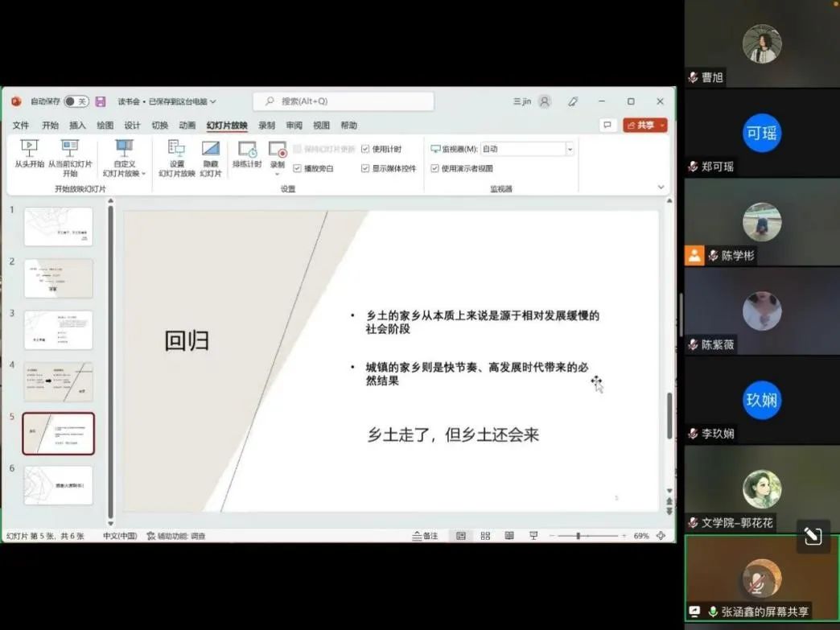Uncheck Use Presenter View (使用演示者视图)
Image resolution: width=840 pixels, height=630 pixels.
pos(434,168)
